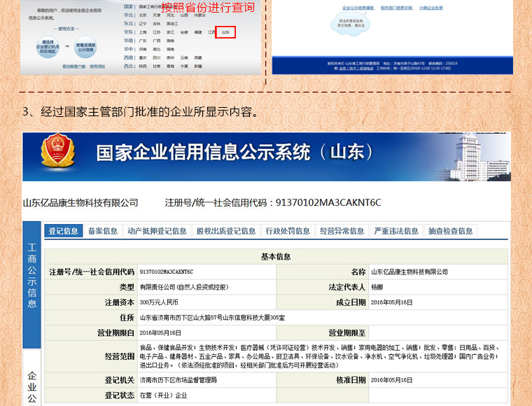Open the 移动版客户端 link

73,66
